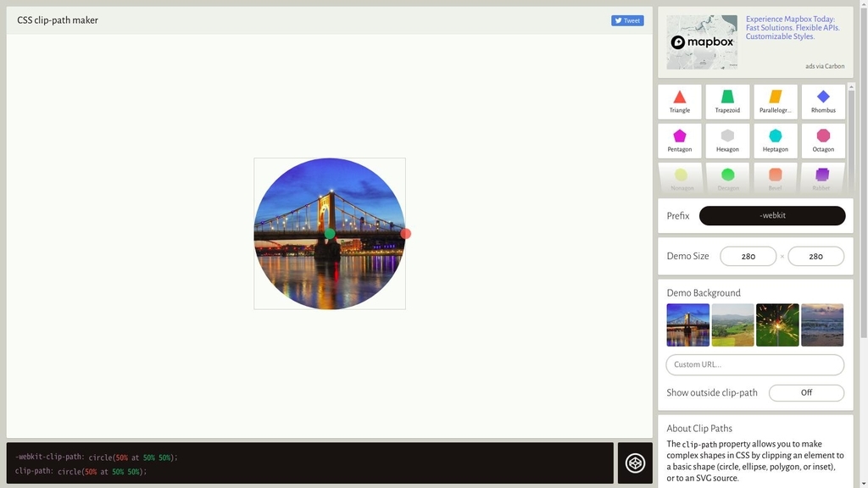Focus the Custom URL field
This screenshot has height=488, width=868.
click(x=755, y=364)
